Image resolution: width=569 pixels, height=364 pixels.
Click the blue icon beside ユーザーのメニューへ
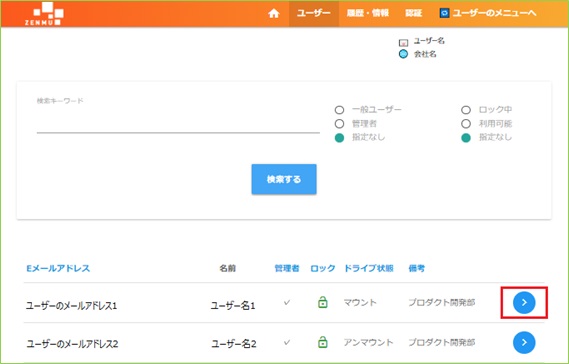444,13
